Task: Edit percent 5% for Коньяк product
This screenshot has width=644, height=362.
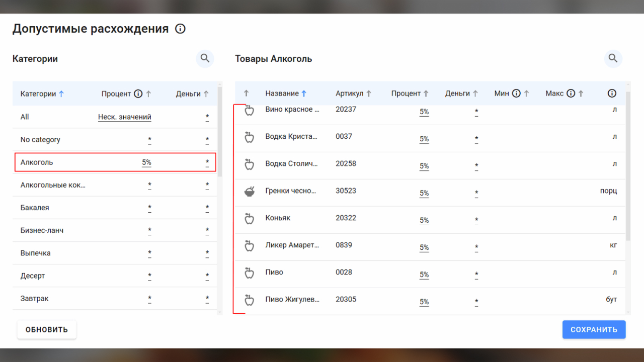Action: pyautogui.click(x=424, y=221)
